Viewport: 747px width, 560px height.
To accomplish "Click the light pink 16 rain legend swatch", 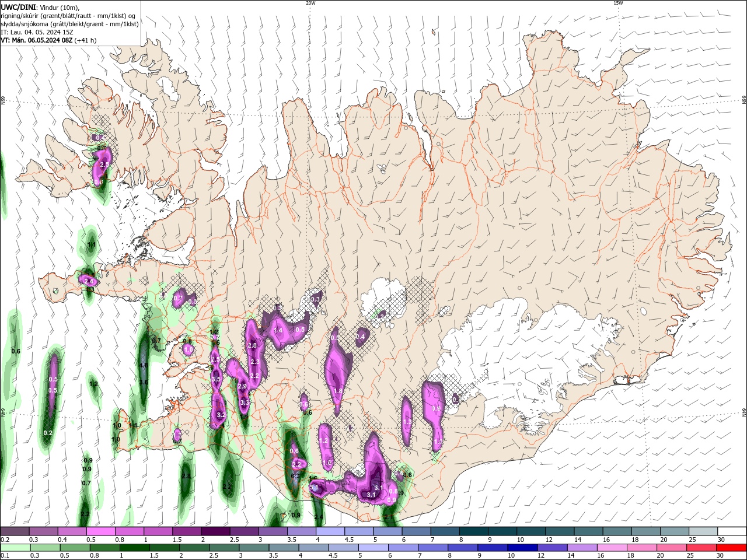I will [612, 548].
